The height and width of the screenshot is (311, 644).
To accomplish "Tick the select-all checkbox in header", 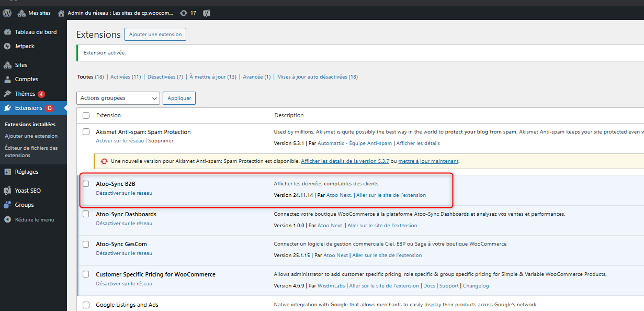I will 86,115.
